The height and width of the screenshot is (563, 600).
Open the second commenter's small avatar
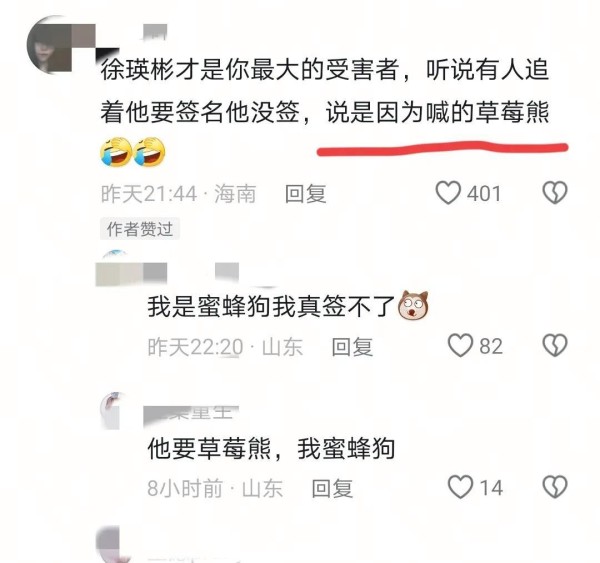115,258
